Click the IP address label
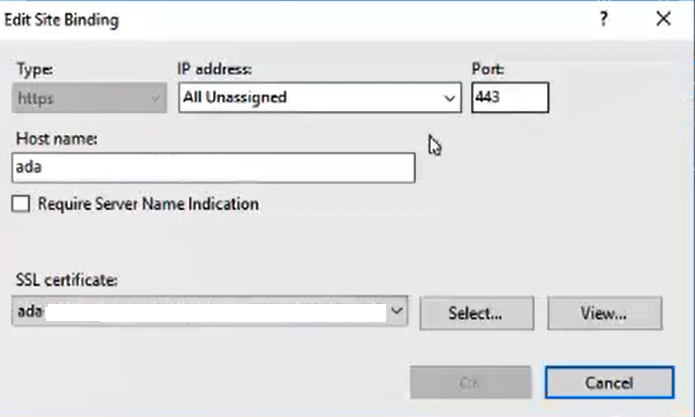The image size is (695, 417). click(214, 69)
